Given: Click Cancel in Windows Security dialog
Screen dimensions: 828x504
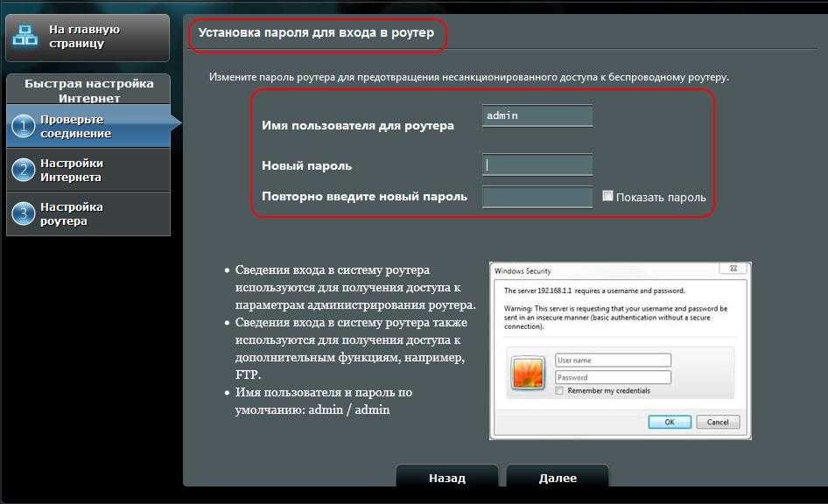Looking at the screenshot, I should pos(718,422).
